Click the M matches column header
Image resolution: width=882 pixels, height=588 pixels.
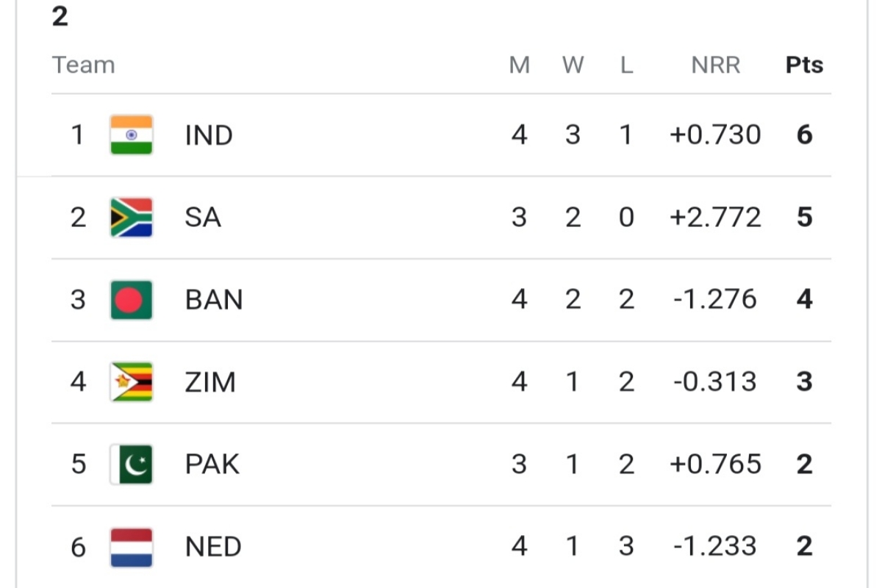coord(520,65)
